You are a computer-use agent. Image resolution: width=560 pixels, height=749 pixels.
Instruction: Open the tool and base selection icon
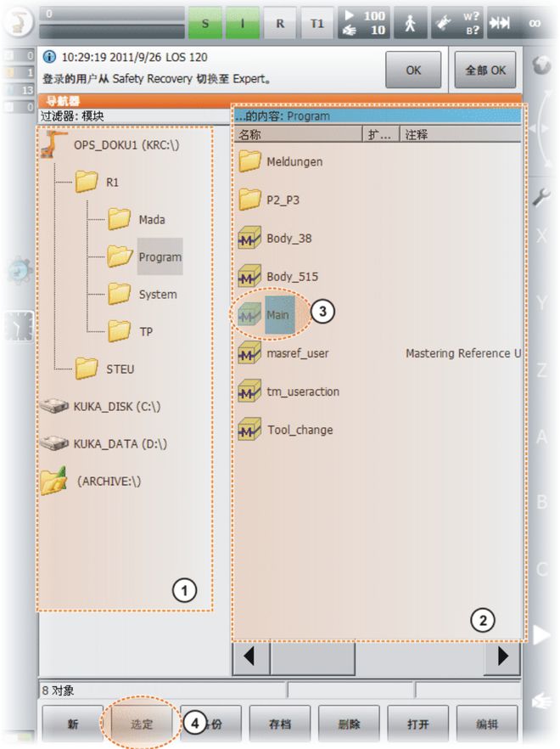pos(456,24)
